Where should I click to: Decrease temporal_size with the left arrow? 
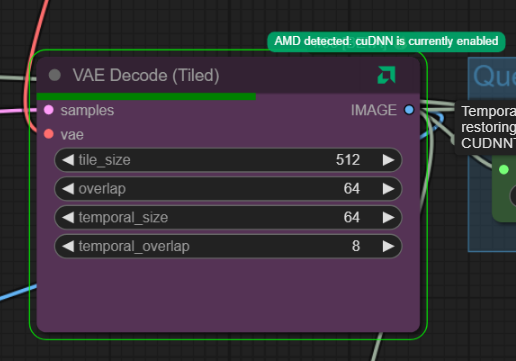tap(68, 217)
